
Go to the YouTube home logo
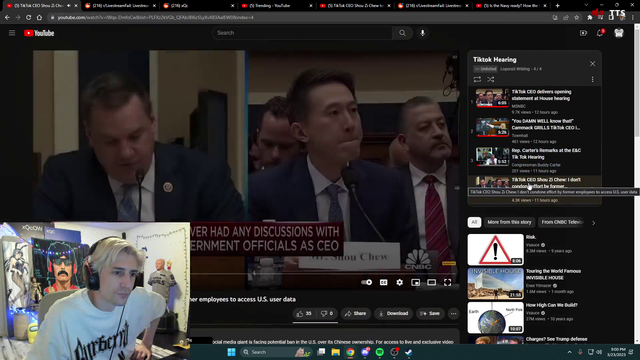pyautogui.click(x=39, y=33)
